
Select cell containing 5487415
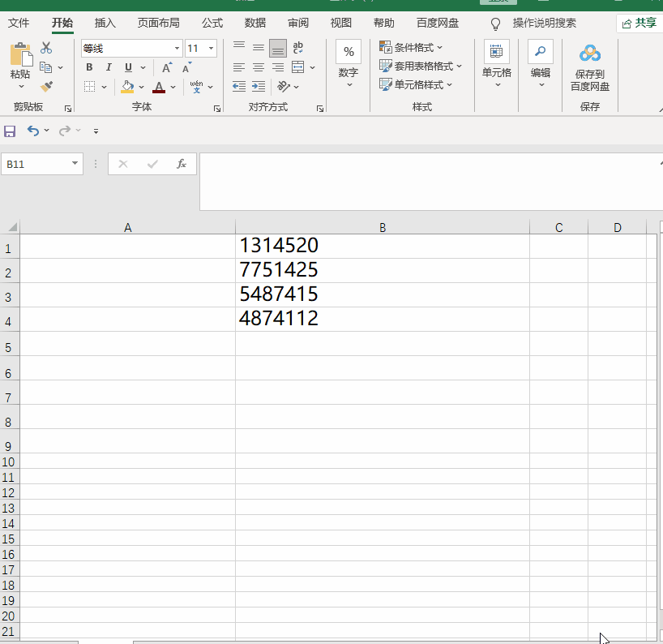pos(383,295)
